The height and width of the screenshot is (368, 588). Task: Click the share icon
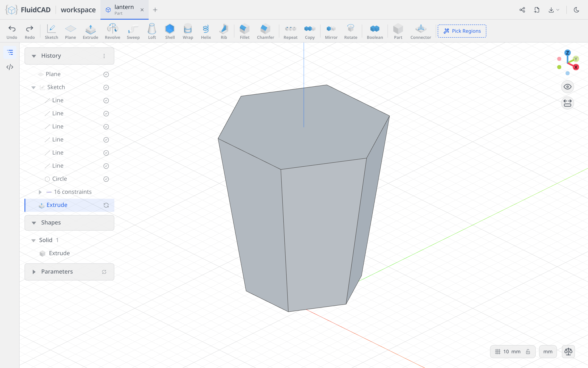(x=522, y=10)
